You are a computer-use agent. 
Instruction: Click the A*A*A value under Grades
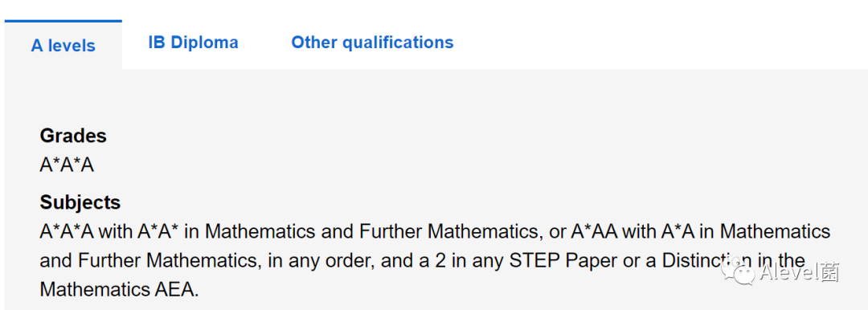point(67,165)
